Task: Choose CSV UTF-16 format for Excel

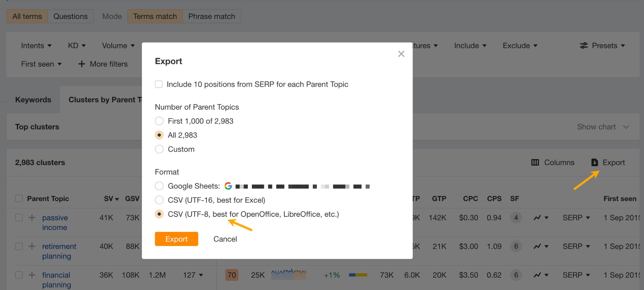Action: [159, 200]
